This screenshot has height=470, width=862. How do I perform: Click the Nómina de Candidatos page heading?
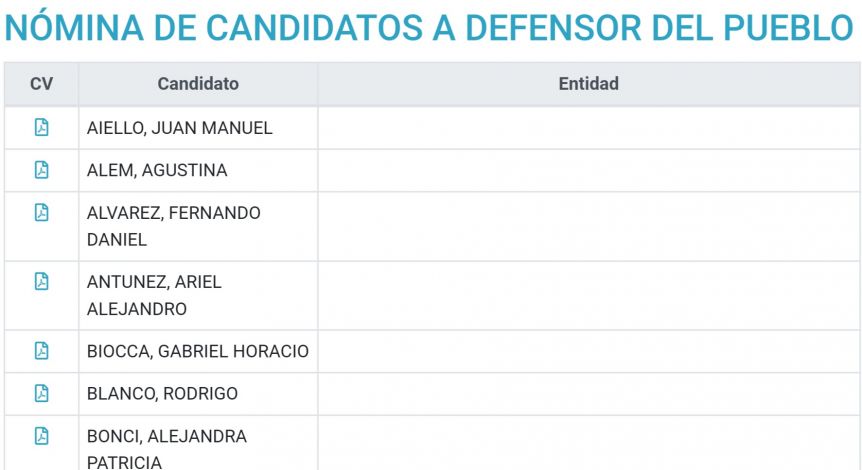click(429, 27)
